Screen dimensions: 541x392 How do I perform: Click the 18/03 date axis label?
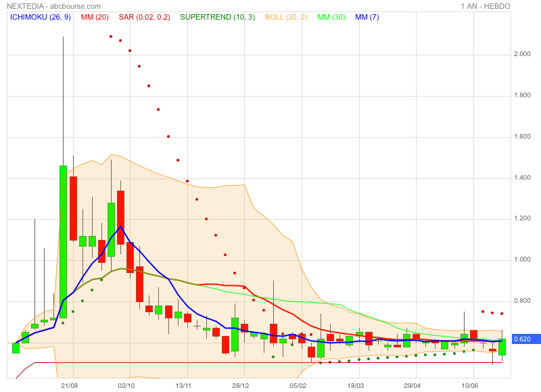point(356,385)
